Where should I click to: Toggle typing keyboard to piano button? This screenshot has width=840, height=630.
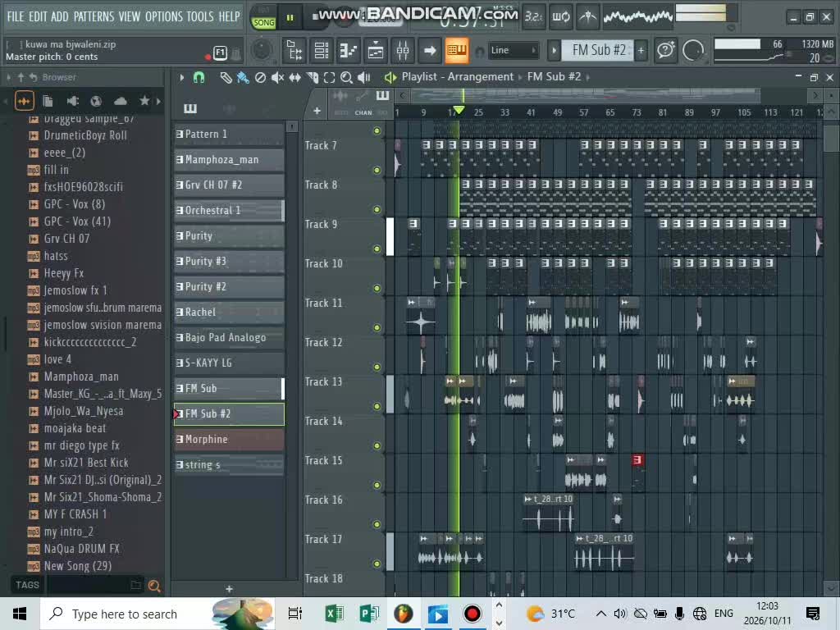(456, 50)
